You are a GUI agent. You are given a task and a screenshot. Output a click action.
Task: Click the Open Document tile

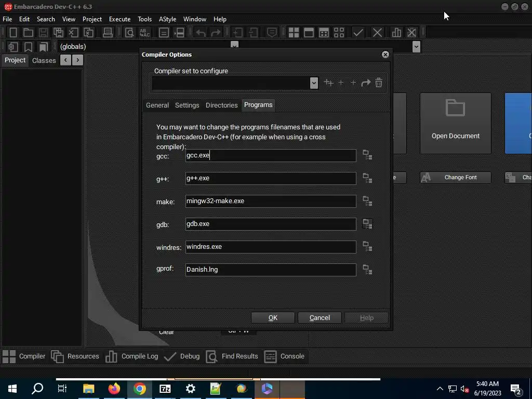(x=455, y=123)
